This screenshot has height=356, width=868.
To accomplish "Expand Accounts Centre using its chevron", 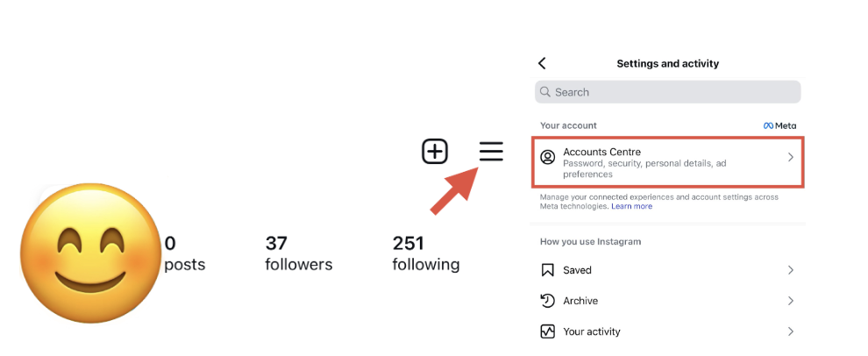I will click(790, 158).
